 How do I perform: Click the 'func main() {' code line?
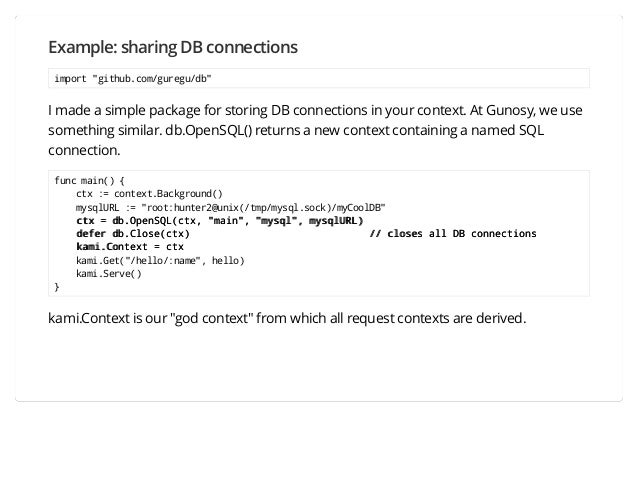click(x=90, y=180)
